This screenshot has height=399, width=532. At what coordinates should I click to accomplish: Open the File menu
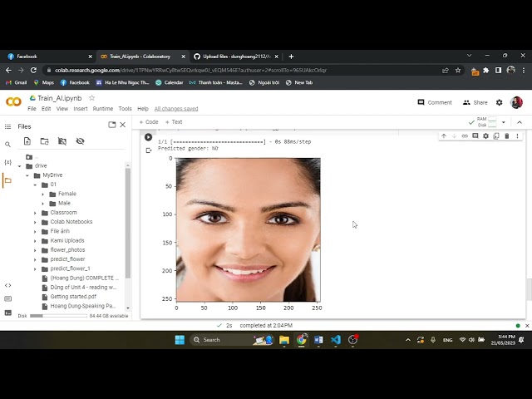(x=32, y=109)
